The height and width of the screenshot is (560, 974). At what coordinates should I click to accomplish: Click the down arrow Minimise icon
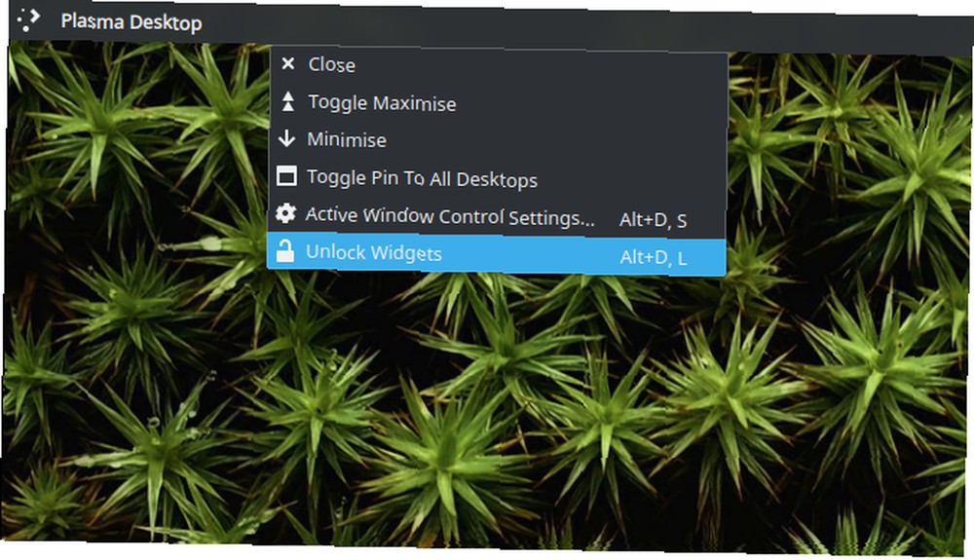pyautogui.click(x=287, y=138)
